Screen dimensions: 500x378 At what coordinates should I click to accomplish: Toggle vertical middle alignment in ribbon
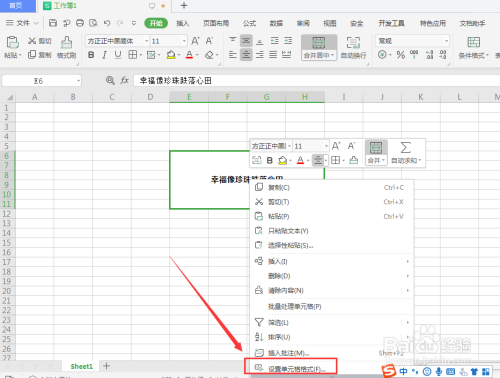(246, 41)
